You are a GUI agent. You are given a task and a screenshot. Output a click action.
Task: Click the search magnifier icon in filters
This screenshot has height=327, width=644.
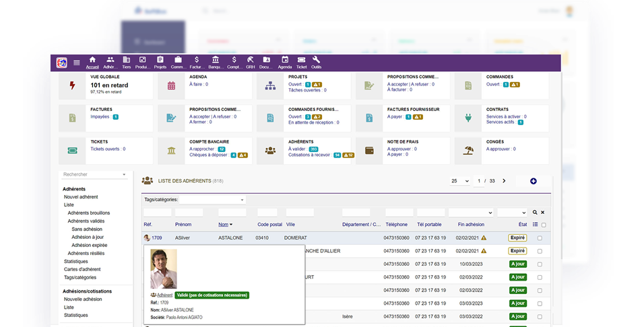pos(535,213)
